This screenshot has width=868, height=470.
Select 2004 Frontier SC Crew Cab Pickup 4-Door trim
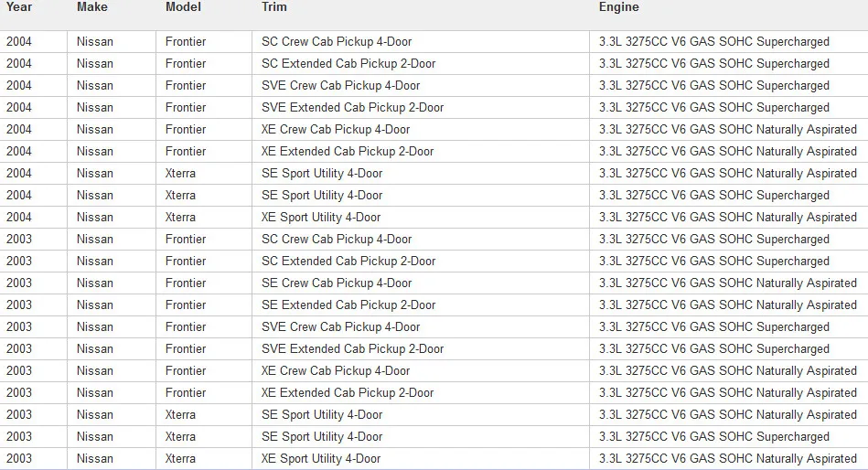(x=337, y=41)
